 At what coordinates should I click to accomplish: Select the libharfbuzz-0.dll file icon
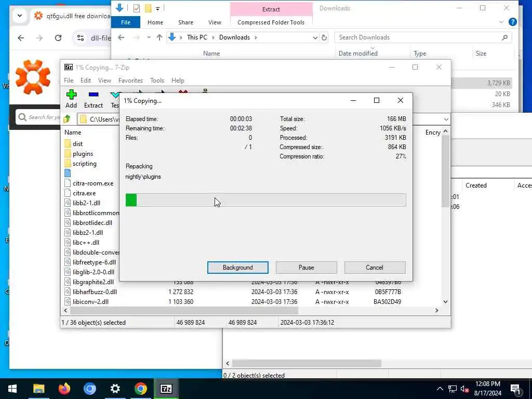tap(68, 292)
